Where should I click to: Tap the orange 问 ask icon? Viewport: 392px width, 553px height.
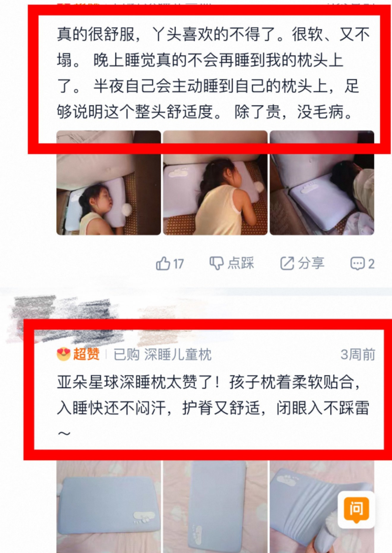coord(356,510)
